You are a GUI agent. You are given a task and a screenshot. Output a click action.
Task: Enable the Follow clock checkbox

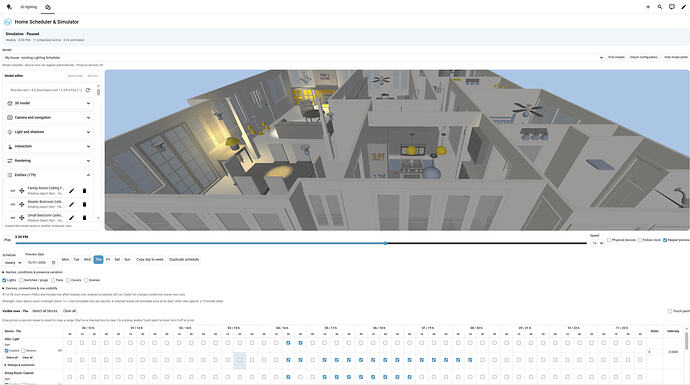click(640, 240)
